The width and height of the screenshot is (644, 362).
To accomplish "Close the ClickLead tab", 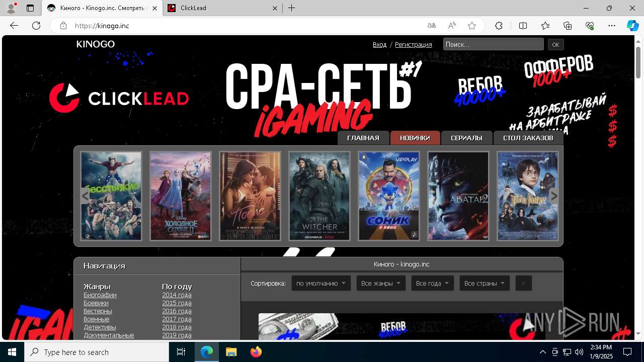I will pos(275,8).
